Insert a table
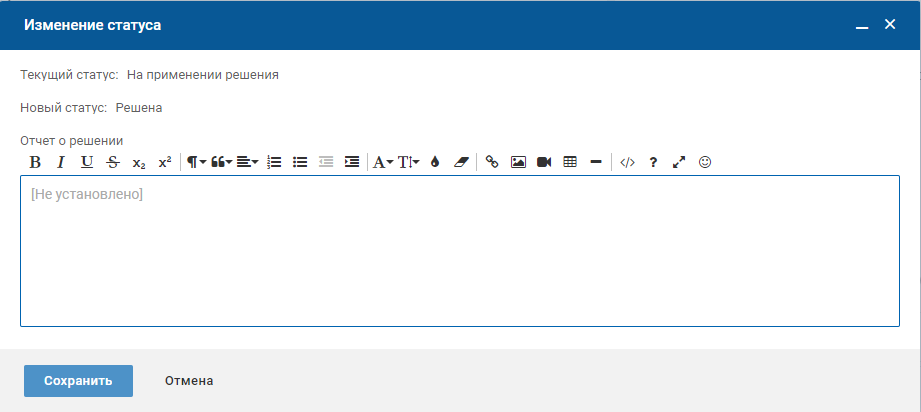921x412 pixels. point(570,162)
